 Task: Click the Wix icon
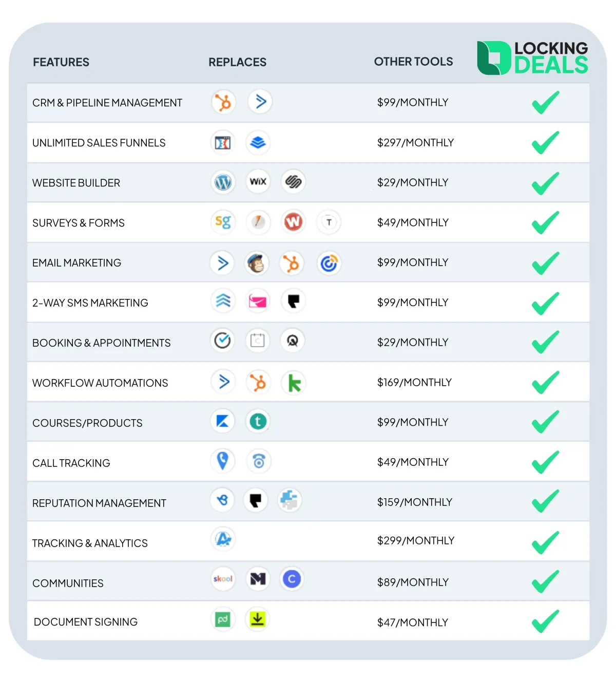258,181
